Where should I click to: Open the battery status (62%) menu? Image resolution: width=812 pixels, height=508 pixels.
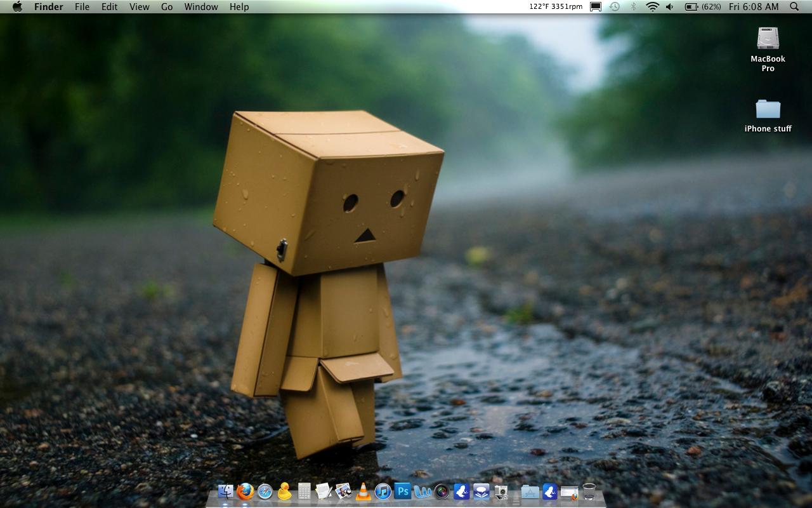pyautogui.click(x=703, y=7)
